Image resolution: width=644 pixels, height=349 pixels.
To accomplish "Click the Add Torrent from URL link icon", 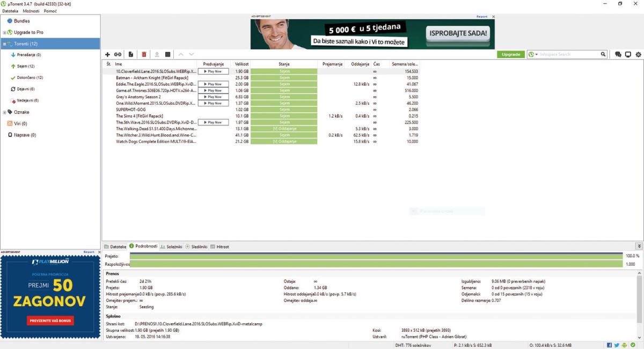I will tap(118, 54).
